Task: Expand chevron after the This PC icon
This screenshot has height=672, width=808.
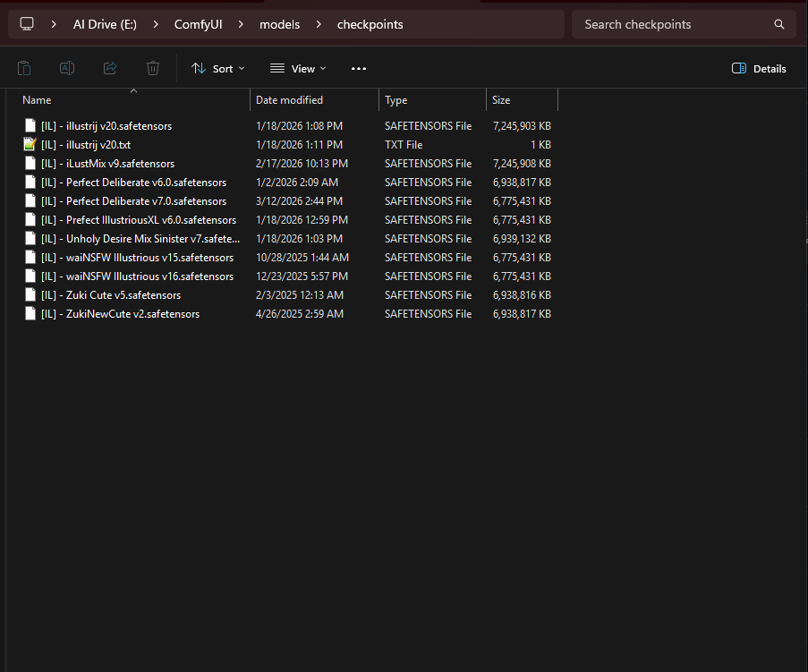Action: coord(54,24)
